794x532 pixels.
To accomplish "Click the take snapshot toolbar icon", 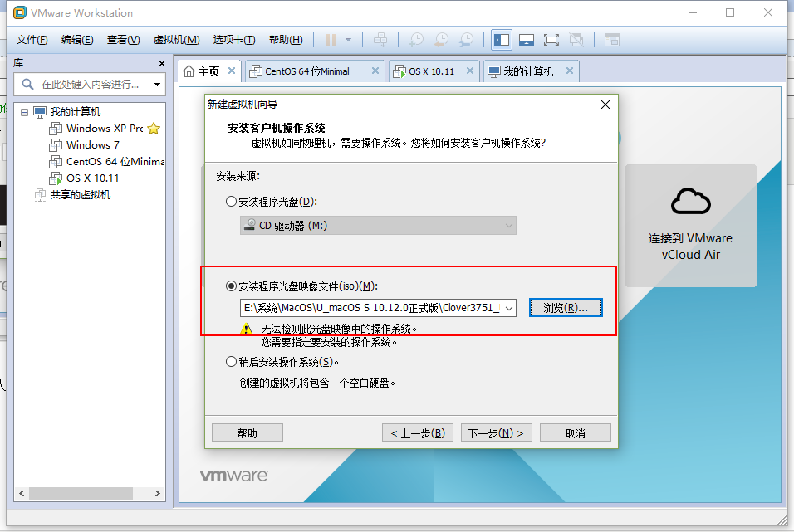I will tap(416, 40).
